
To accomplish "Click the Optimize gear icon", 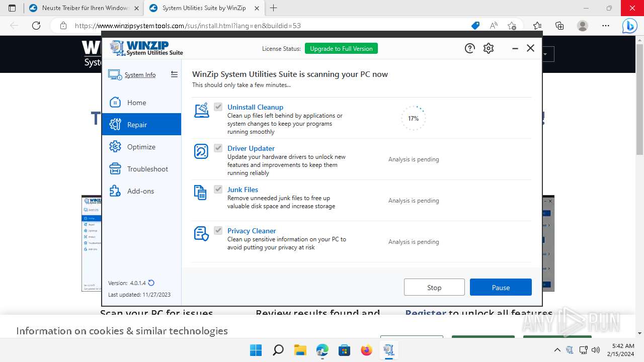I will [x=115, y=147].
